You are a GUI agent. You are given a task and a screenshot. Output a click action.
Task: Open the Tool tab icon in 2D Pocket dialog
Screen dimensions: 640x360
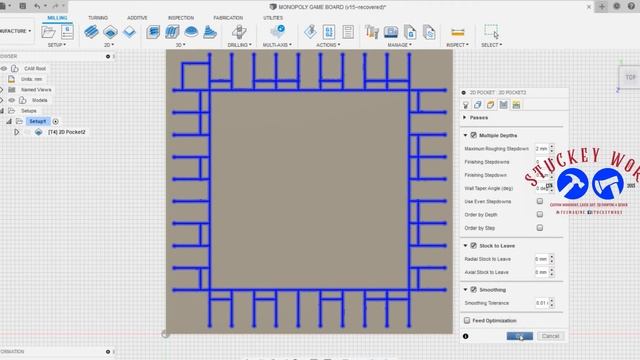(466, 105)
